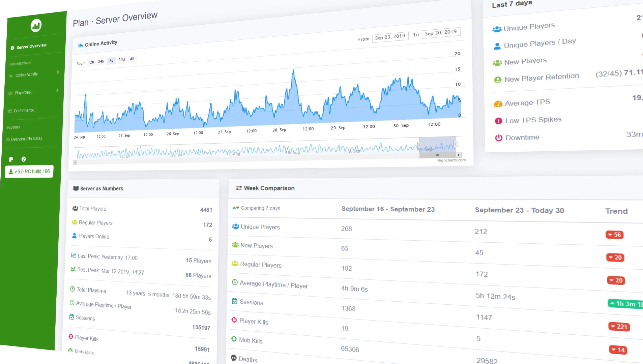Expand the Playerbase sidebar section
This screenshot has width=643, height=364.
(33, 92)
